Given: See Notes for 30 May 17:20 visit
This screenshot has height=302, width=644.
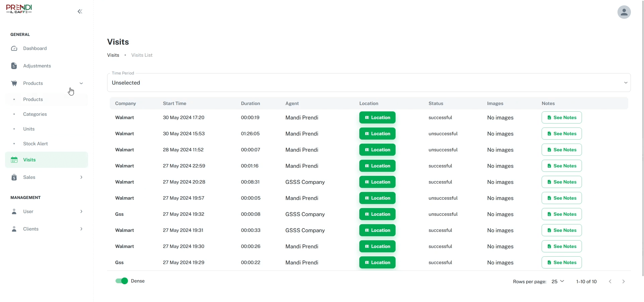Looking at the screenshot, I should pyautogui.click(x=561, y=117).
